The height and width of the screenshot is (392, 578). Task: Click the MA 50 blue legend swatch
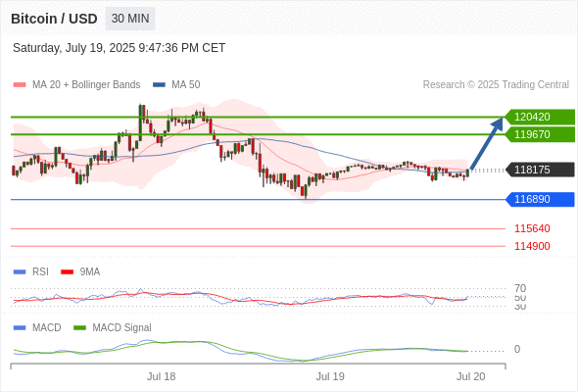(159, 85)
